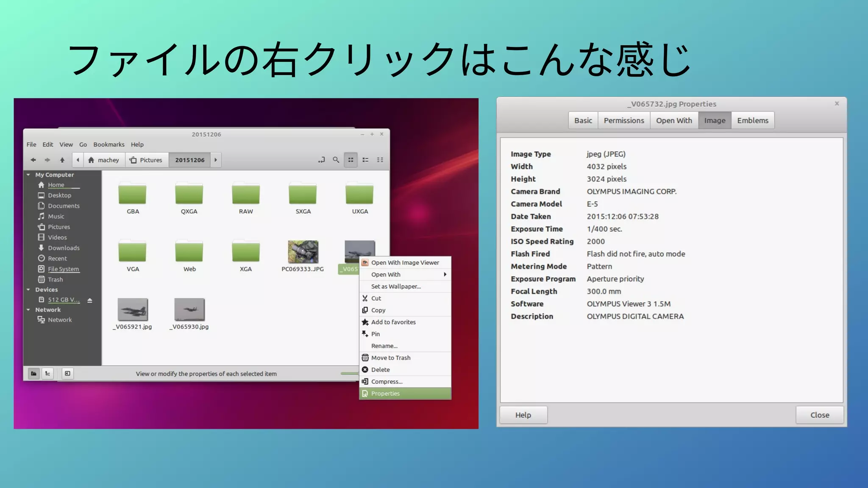
Task: Toggle location entry icon in toolbar
Action: click(x=321, y=160)
